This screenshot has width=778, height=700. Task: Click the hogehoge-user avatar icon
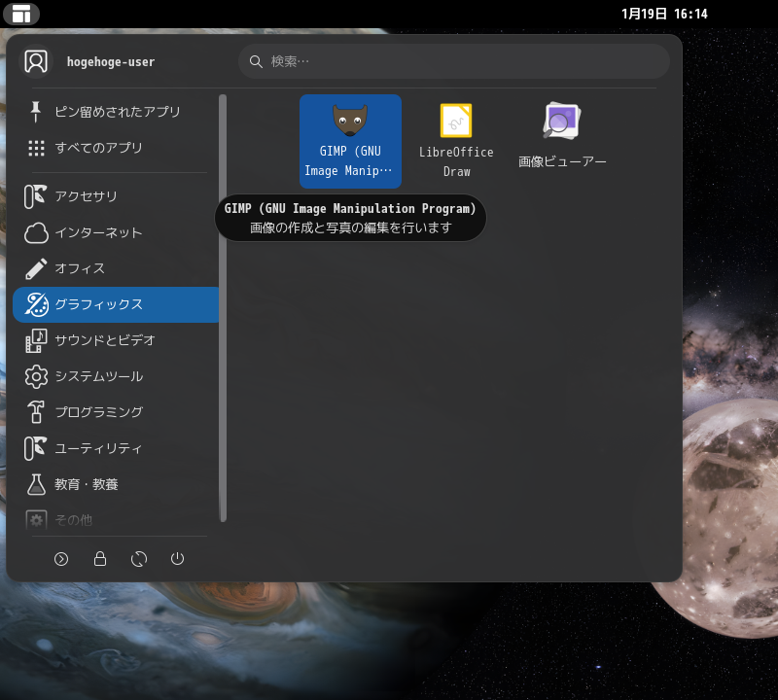[x=36, y=61]
